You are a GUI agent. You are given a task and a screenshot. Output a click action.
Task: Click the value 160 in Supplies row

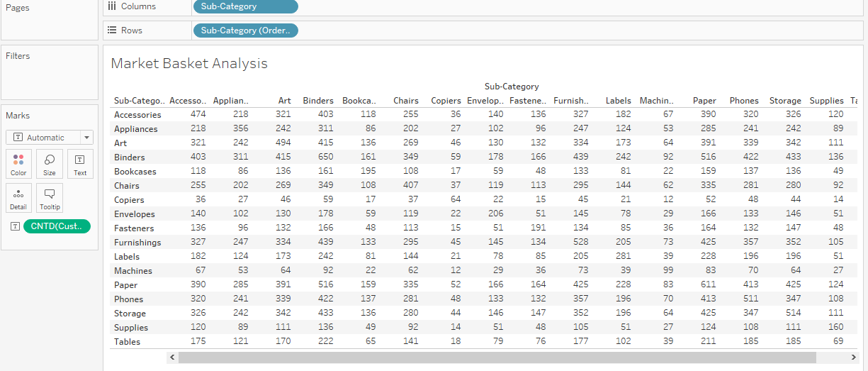tap(836, 328)
